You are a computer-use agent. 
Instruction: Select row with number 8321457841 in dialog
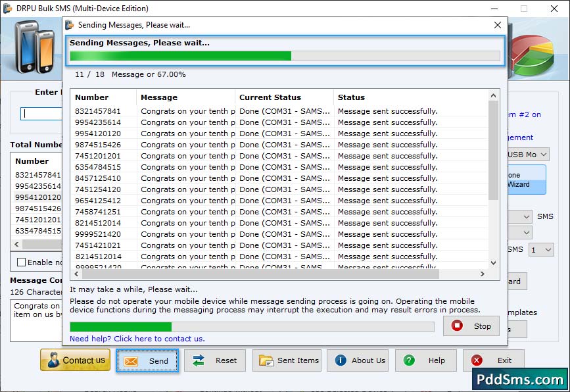coord(279,111)
